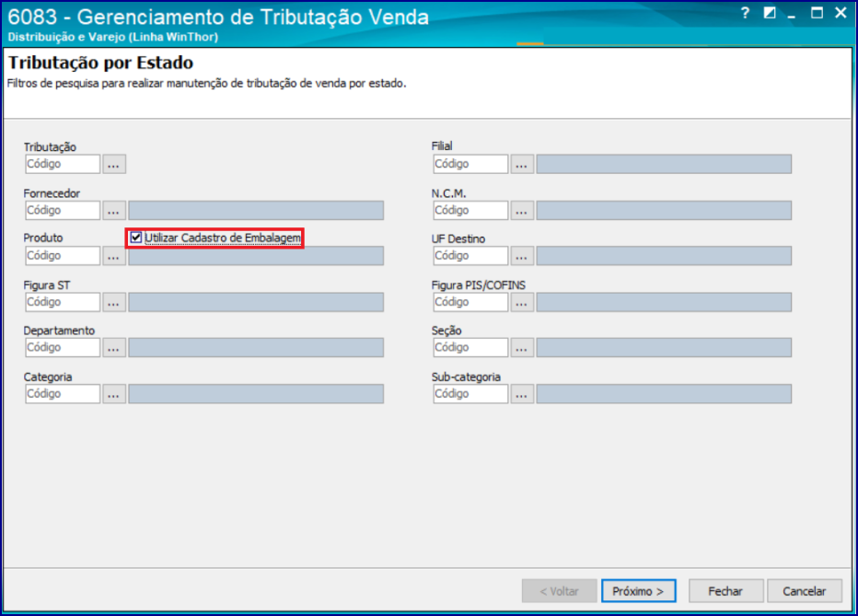Viewport: 858px width, 616px height.
Task: Focus the Fornecedor Código field
Action: tap(63, 211)
